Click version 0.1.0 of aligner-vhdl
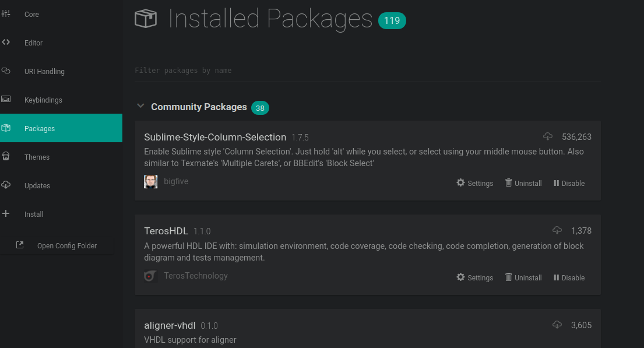The image size is (644, 348). click(x=209, y=326)
